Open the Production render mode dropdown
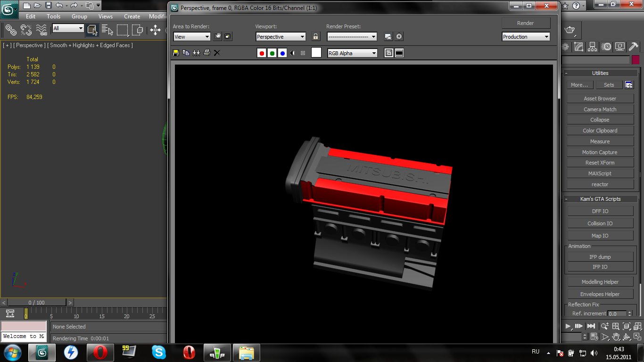The image size is (644, 362). tap(526, 37)
